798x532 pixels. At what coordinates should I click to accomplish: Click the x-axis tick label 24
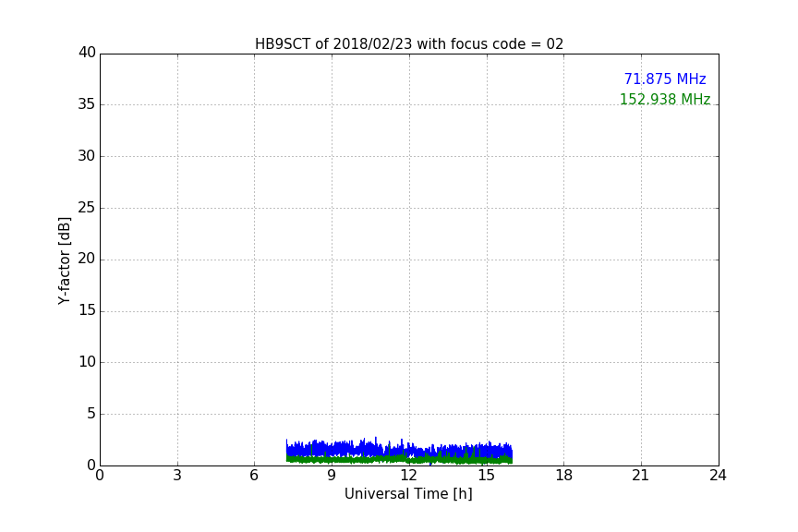[x=718, y=476]
